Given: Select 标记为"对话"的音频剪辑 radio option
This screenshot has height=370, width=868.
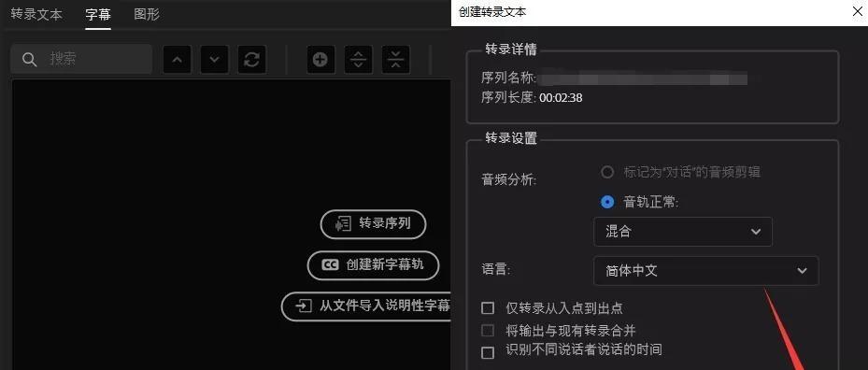Looking at the screenshot, I should (x=607, y=172).
